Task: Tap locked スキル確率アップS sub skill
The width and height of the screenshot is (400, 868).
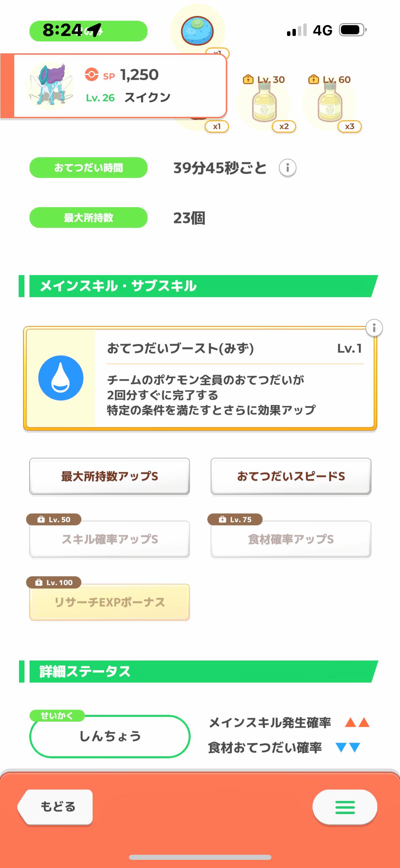Action: (109, 539)
